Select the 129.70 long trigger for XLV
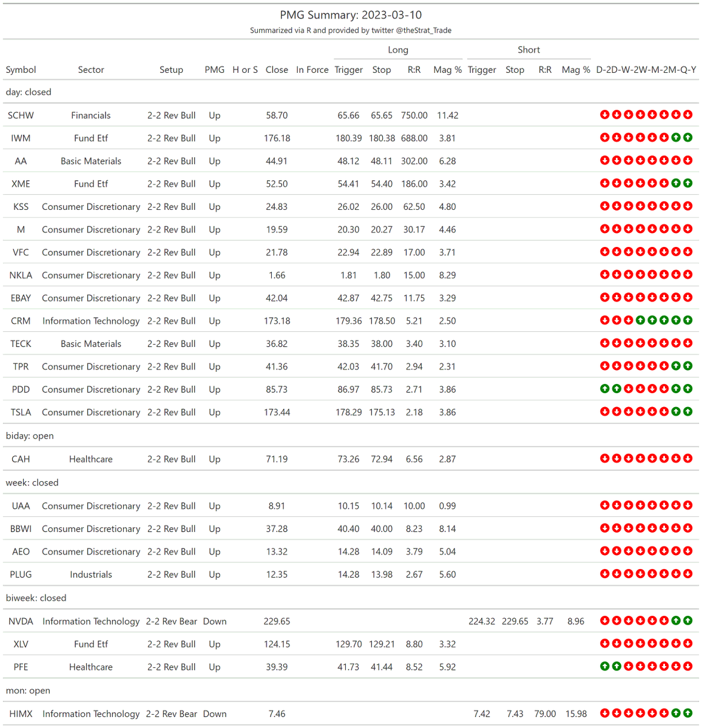The height and width of the screenshot is (728, 702). click(x=348, y=644)
